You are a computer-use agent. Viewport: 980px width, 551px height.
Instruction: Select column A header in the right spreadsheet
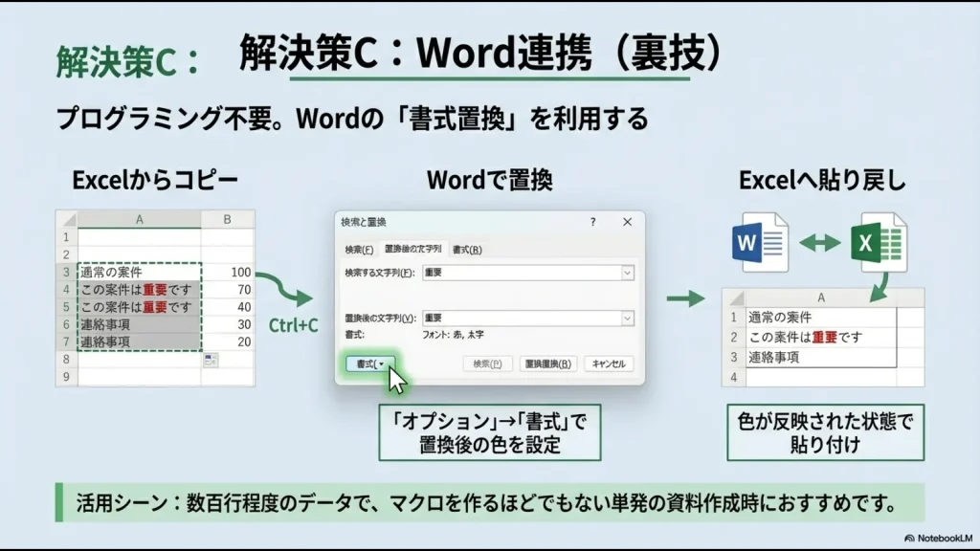point(820,297)
